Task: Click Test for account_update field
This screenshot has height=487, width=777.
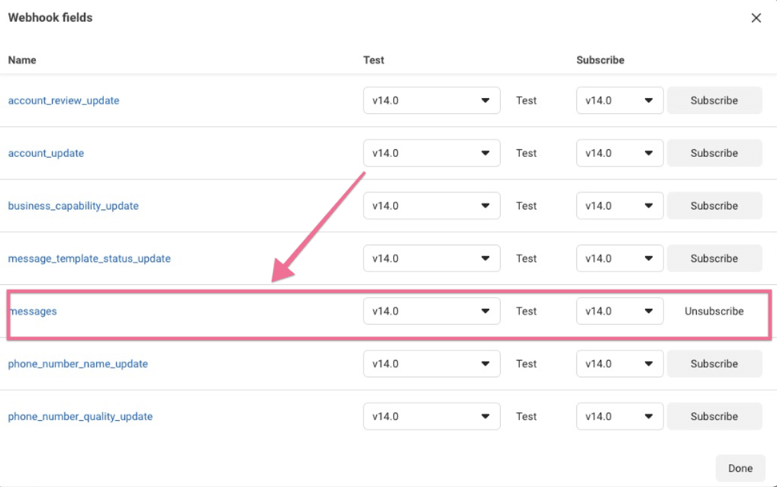Action: click(x=526, y=153)
